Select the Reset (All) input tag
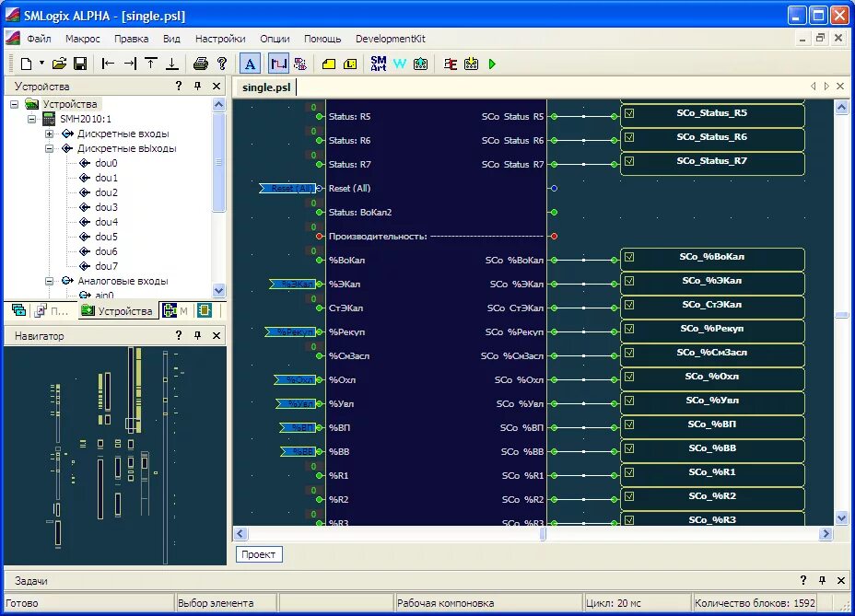The height and width of the screenshot is (616, 855). point(287,188)
